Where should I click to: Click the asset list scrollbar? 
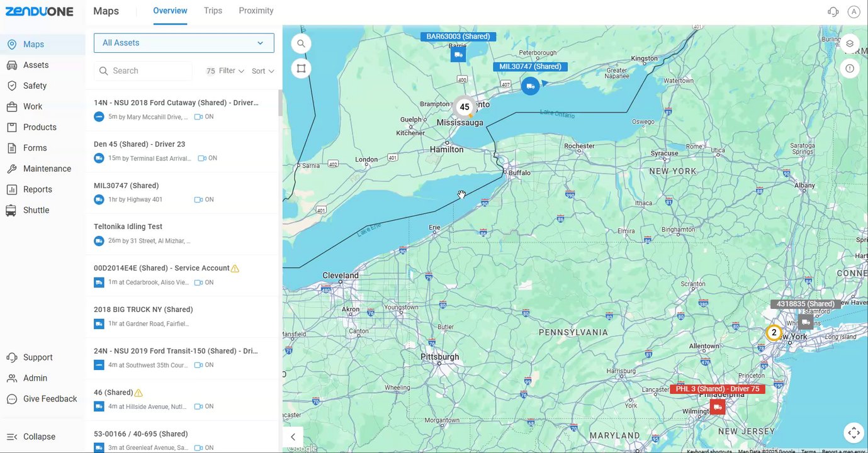click(280, 103)
